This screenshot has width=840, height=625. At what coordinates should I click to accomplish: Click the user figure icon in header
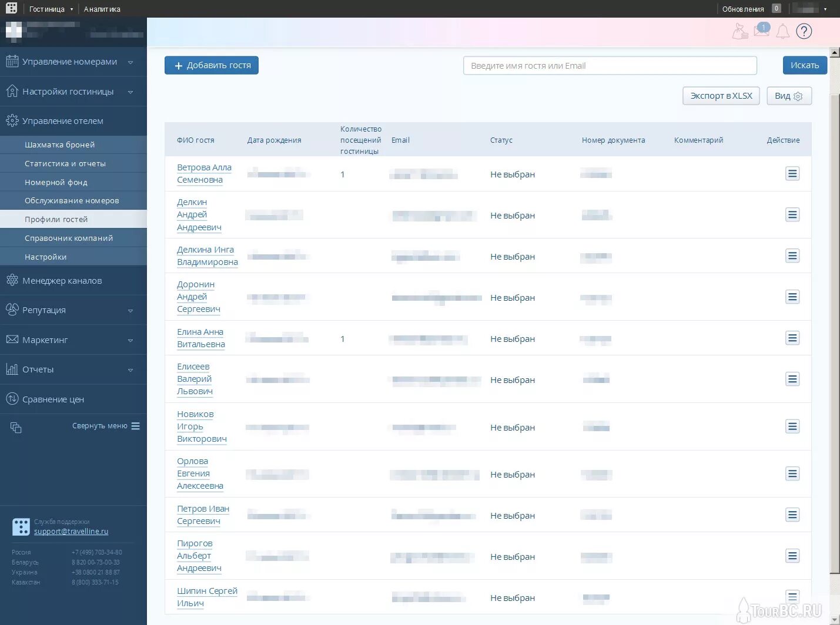click(739, 31)
